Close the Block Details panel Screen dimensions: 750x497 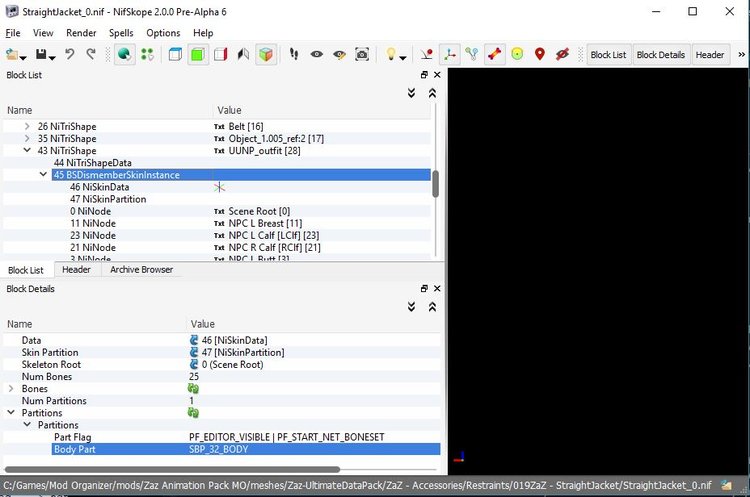pyautogui.click(x=437, y=288)
